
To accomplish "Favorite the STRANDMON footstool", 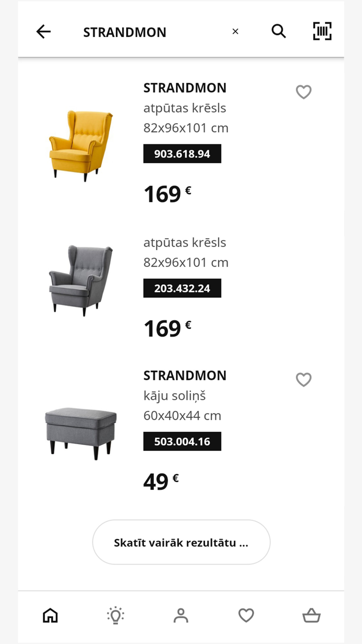I will [x=304, y=380].
